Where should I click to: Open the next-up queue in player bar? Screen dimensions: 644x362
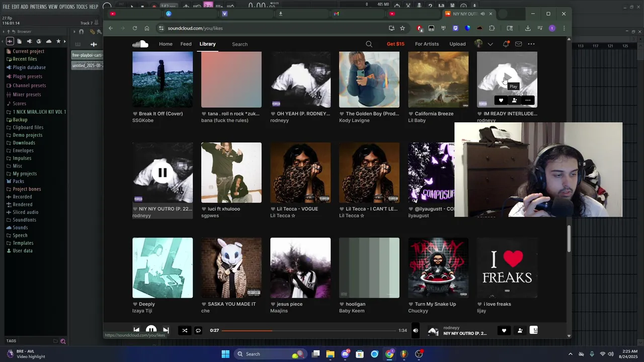click(534, 330)
